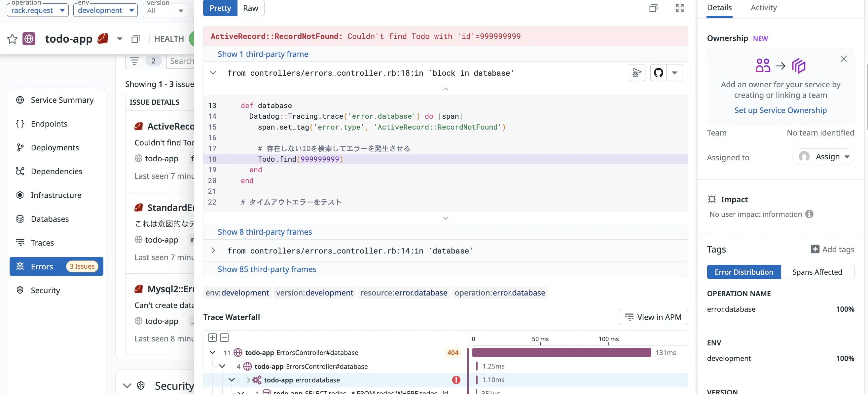Switch stack trace to Pretty view
The width and height of the screenshot is (868, 394).
coord(220,8)
